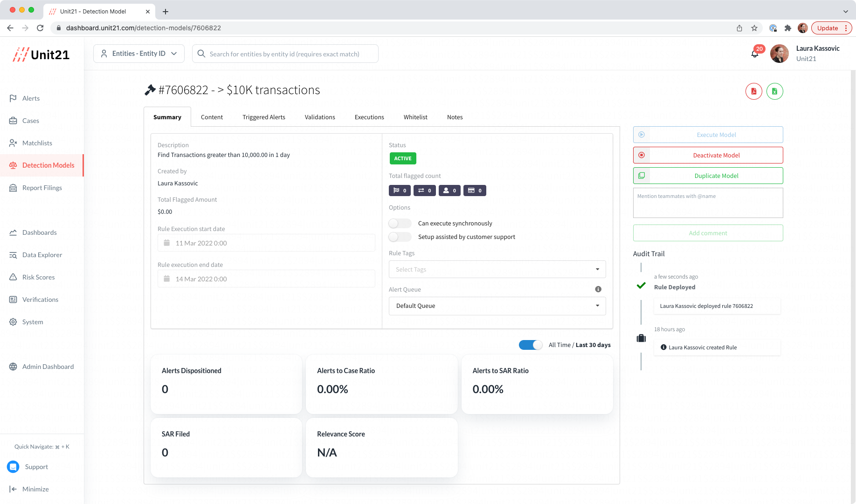Click the Support chat bubble icon
This screenshot has width=856, height=504.
click(13, 467)
